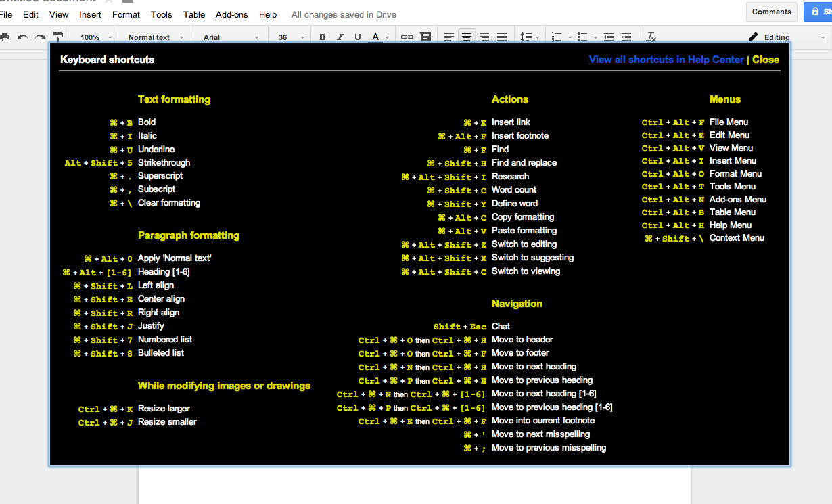The image size is (832, 504).
Task: Open the Insert menu
Action: pyautogui.click(x=91, y=14)
